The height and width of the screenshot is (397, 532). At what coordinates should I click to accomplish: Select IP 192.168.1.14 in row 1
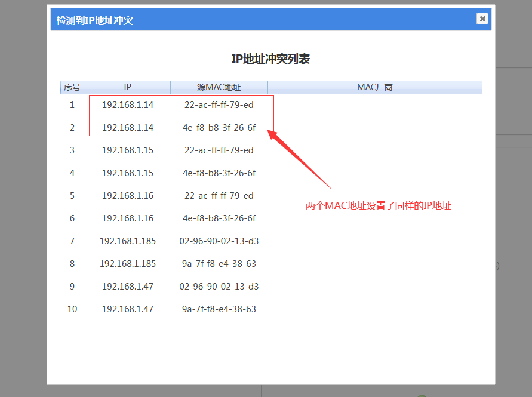(x=127, y=105)
